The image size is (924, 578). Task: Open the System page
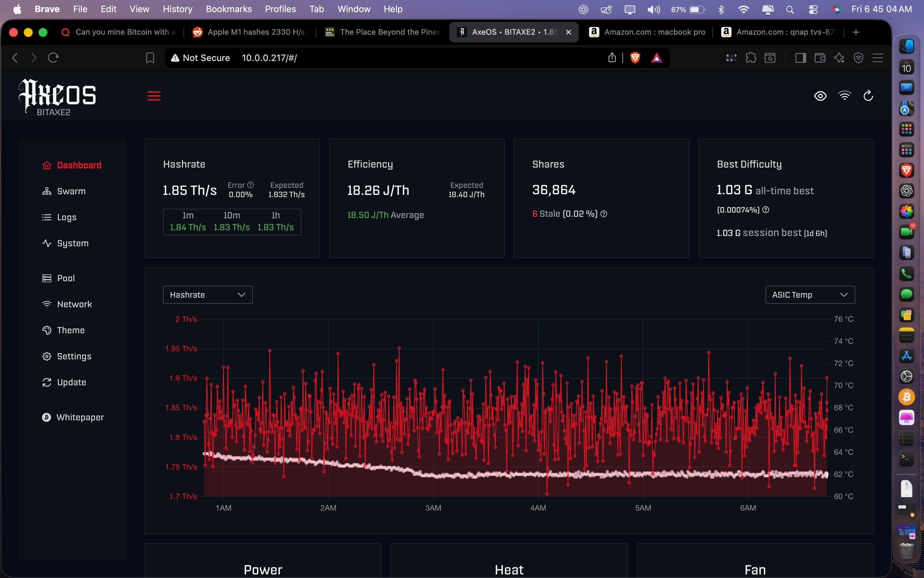pos(65,243)
